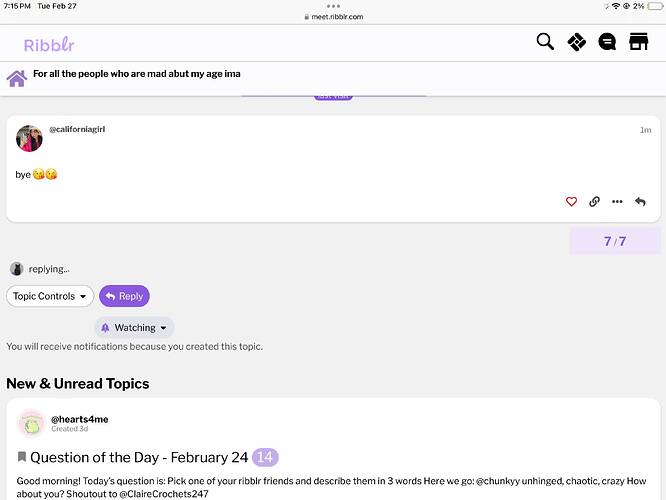Viewport: 666px width, 500px height.
Task: Open chat messages bubble icon
Action: (x=607, y=42)
